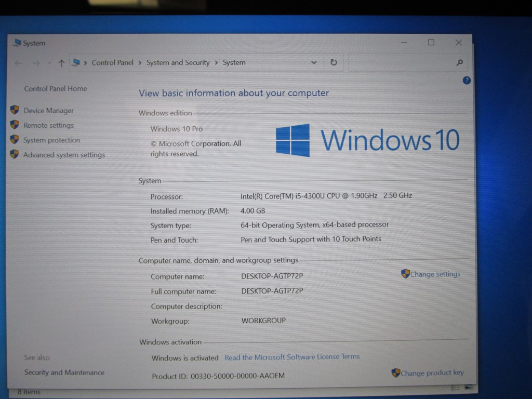Open Device Manager link
Viewport: 532px width, 399px height.
48,111
